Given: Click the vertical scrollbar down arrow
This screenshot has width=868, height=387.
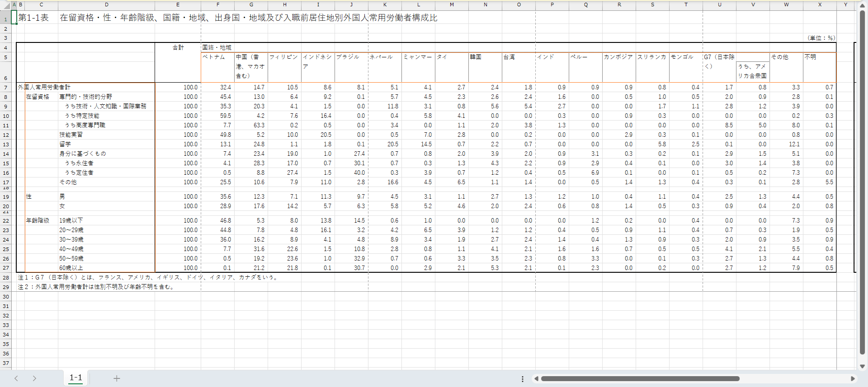Looking at the screenshot, I should click(x=862, y=366).
